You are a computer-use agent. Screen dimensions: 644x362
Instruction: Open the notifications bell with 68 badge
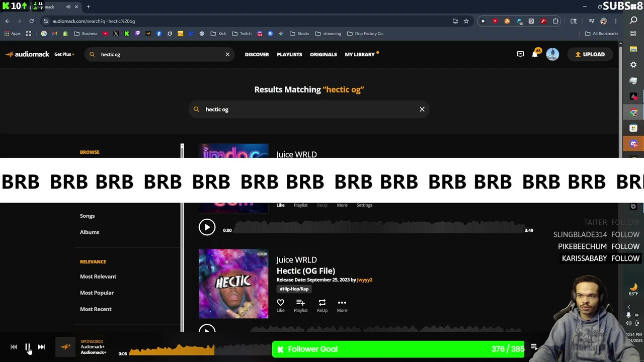click(535, 54)
